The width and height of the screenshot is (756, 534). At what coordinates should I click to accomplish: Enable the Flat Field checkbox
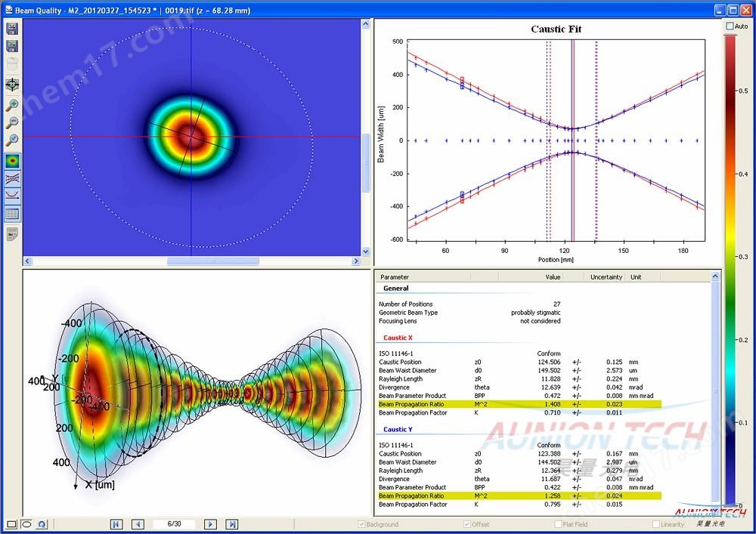[x=558, y=524]
